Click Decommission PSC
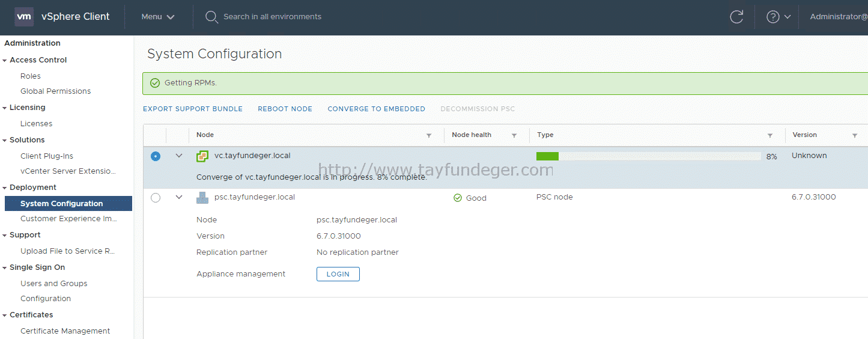This screenshot has width=868, height=339. click(478, 109)
